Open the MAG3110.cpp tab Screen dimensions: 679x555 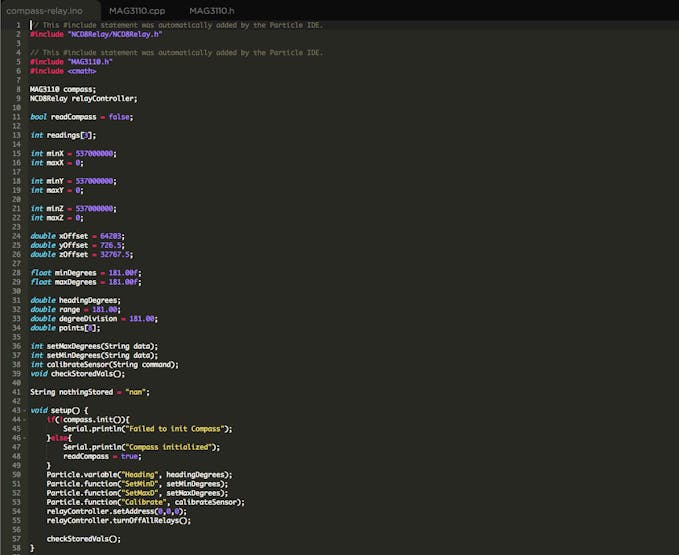tap(137, 10)
